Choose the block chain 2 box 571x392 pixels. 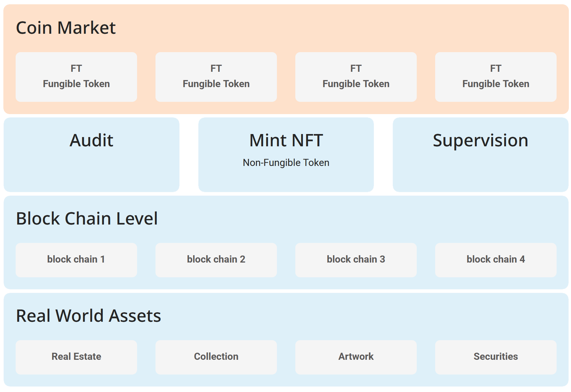pos(216,260)
